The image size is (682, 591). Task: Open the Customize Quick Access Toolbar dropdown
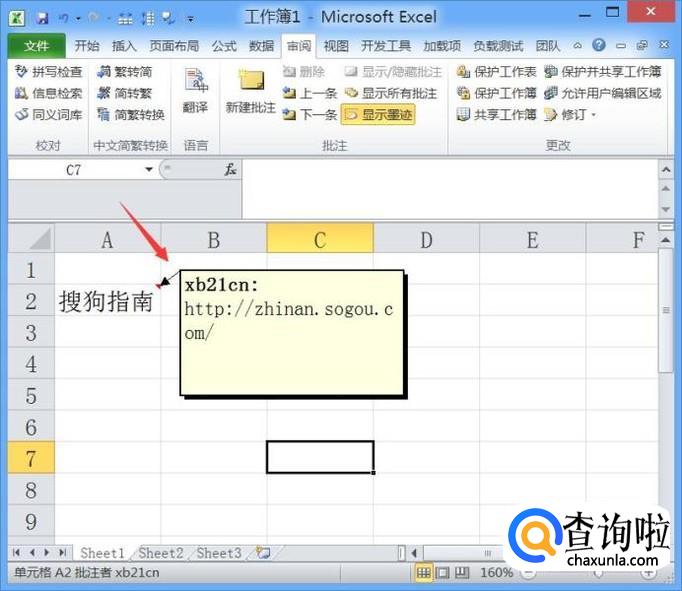[x=191, y=19]
